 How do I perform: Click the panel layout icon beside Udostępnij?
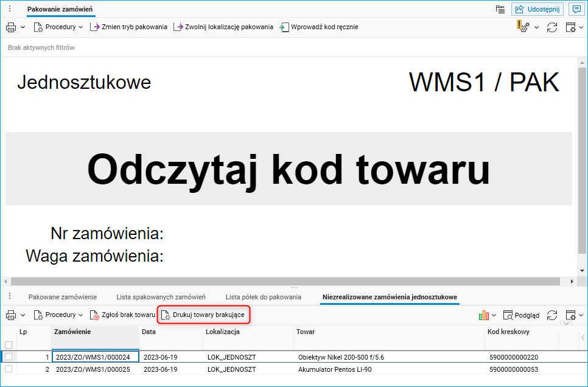pyautogui.click(x=500, y=9)
